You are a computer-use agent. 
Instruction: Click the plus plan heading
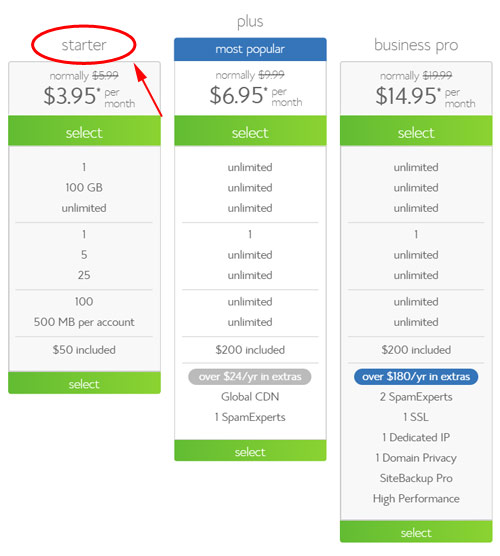250,22
